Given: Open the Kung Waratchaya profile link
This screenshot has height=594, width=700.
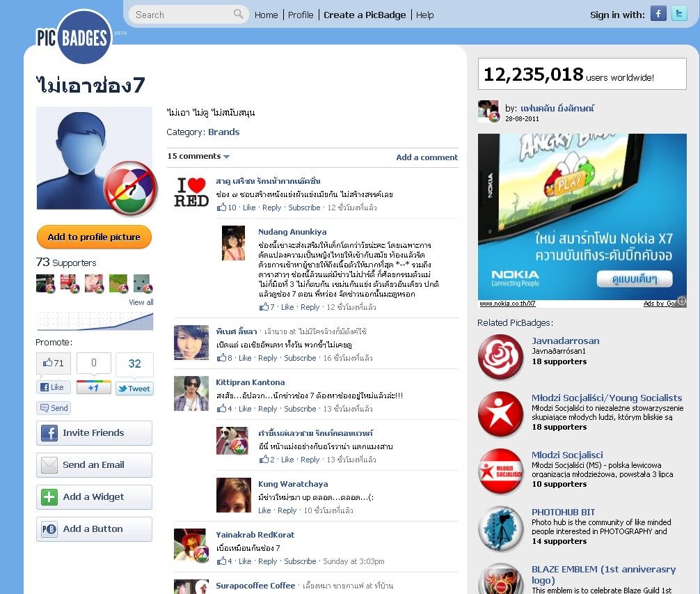Looking at the screenshot, I should tap(294, 484).
